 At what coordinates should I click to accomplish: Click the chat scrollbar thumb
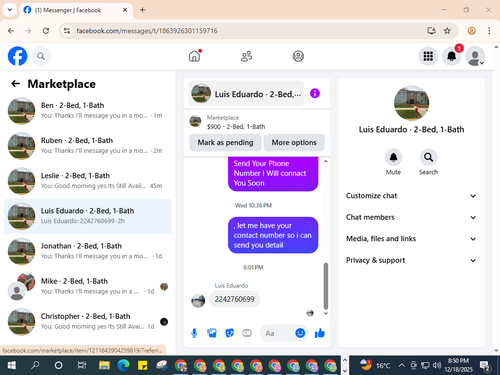326,286
